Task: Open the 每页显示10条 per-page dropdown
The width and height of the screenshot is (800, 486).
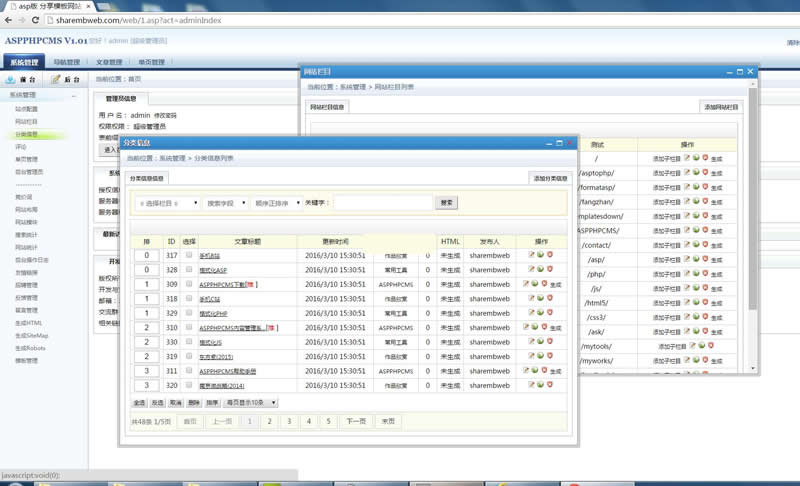Action: coord(251,403)
